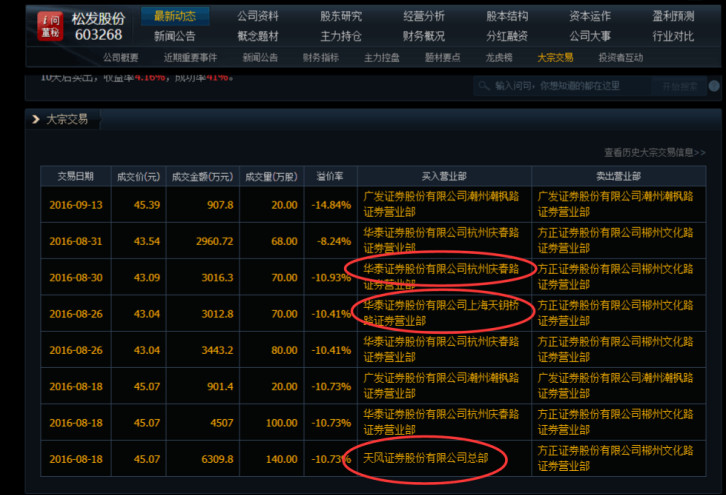The height and width of the screenshot is (495, 726).
Task: Open 盈利预测 menu item
Action: (x=673, y=16)
